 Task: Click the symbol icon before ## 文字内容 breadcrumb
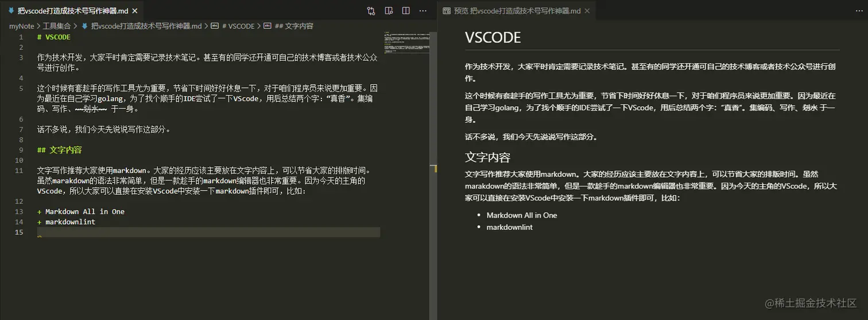[x=268, y=26]
